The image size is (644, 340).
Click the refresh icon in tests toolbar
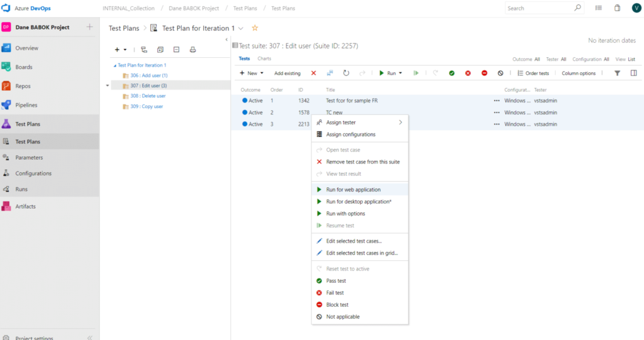coord(346,74)
